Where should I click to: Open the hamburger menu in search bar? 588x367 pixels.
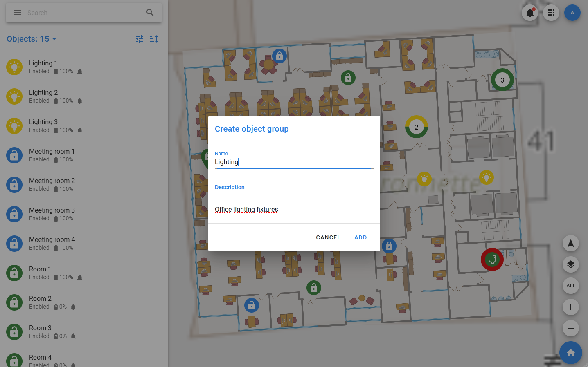click(18, 13)
